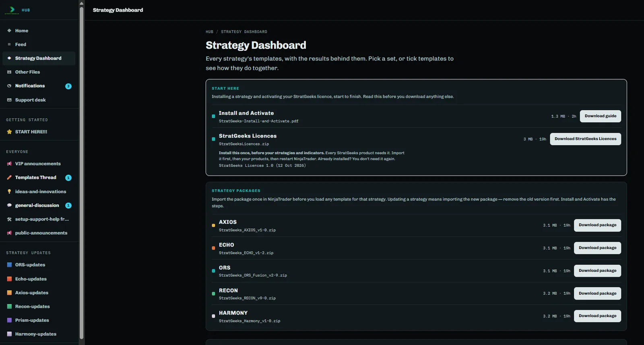This screenshot has width=644, height=345.
Task: Open Strategy Dashboard in the sidebar
Action: coord(39,58)
